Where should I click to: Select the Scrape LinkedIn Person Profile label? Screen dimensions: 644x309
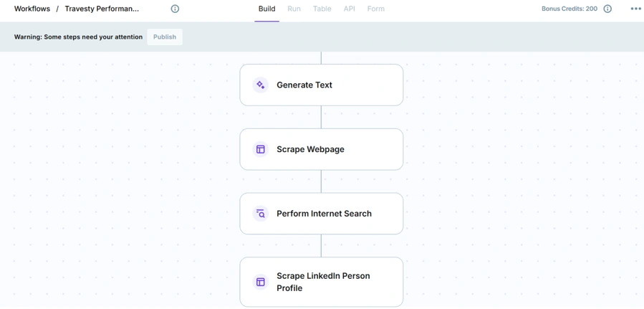pos(323,282)
